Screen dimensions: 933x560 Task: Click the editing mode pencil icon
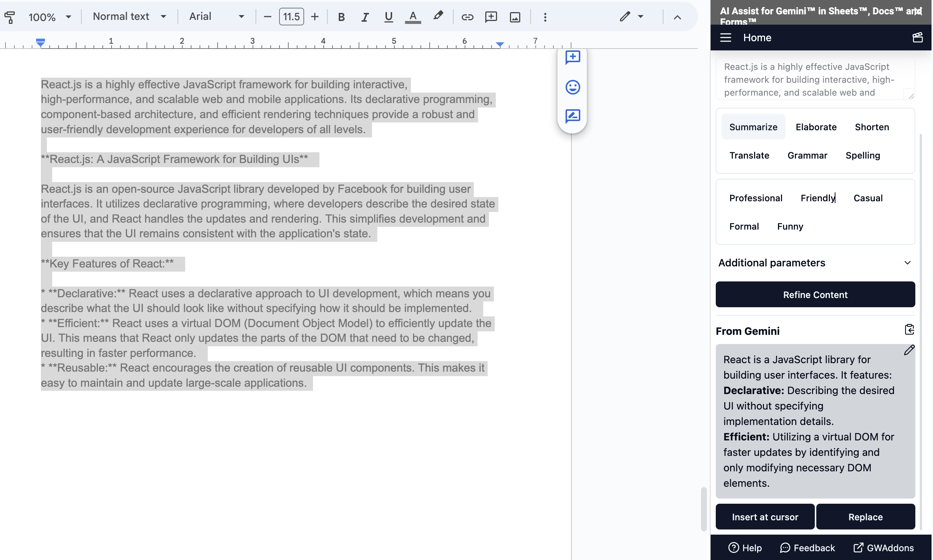625,17
